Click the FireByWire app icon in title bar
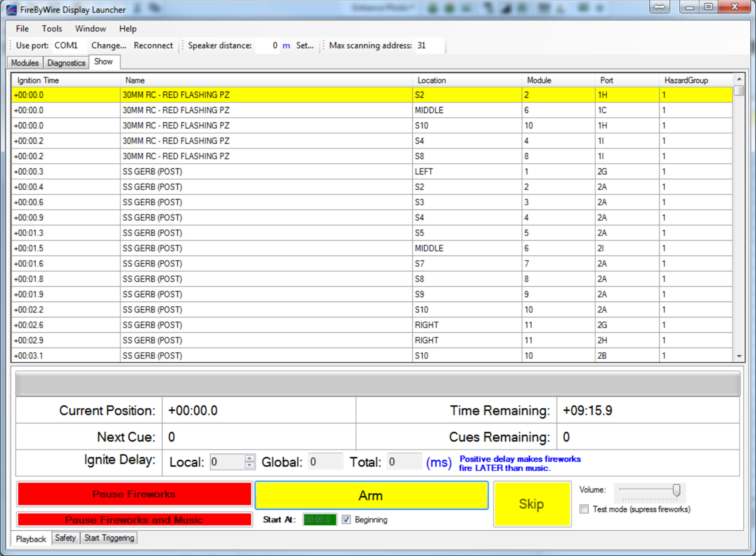 point(11,9)
